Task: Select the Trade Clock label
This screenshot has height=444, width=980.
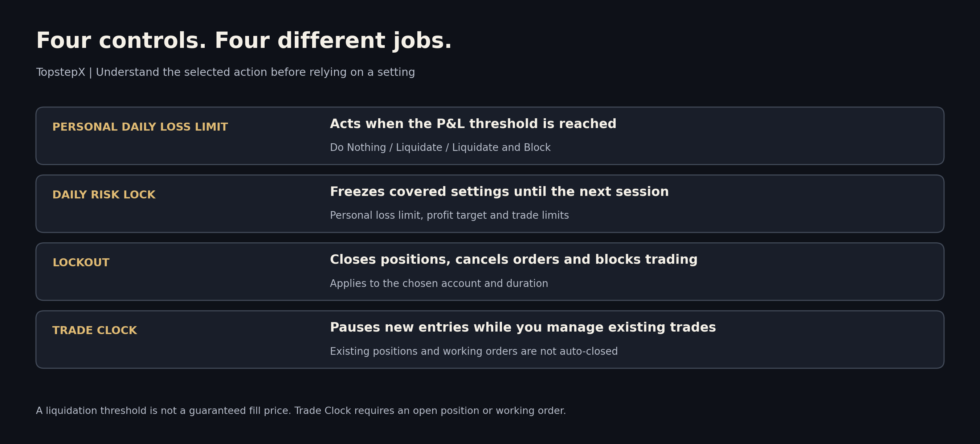Action: point(95,330)
